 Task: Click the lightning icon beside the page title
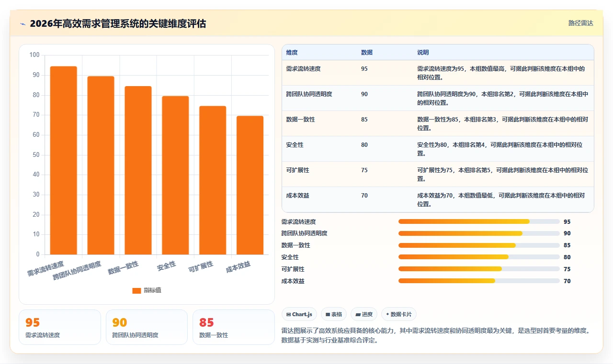pyautogui.click(x=23, y=24)
